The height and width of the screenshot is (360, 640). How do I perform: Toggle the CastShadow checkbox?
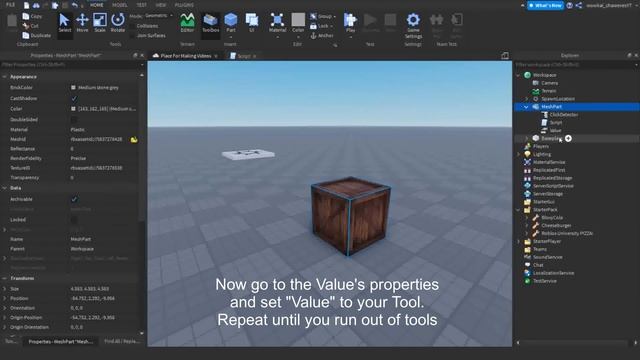click(x=74, y=98)
